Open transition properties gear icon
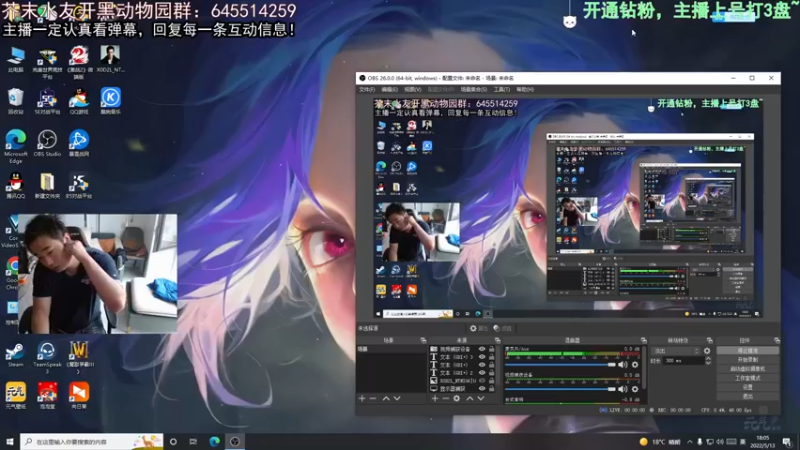 tap(707, 351)
